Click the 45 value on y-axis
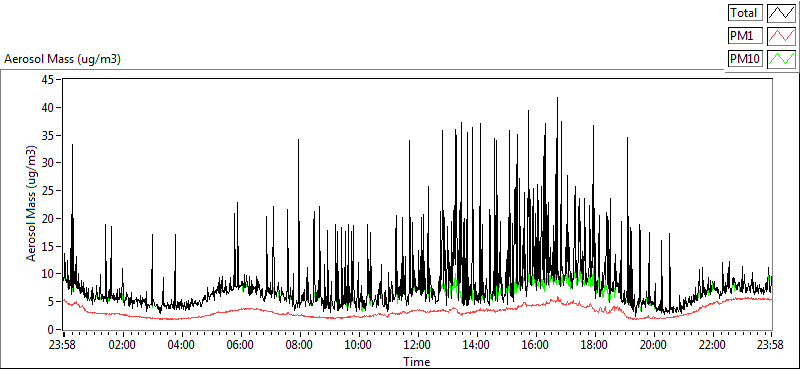 point(47,80)
